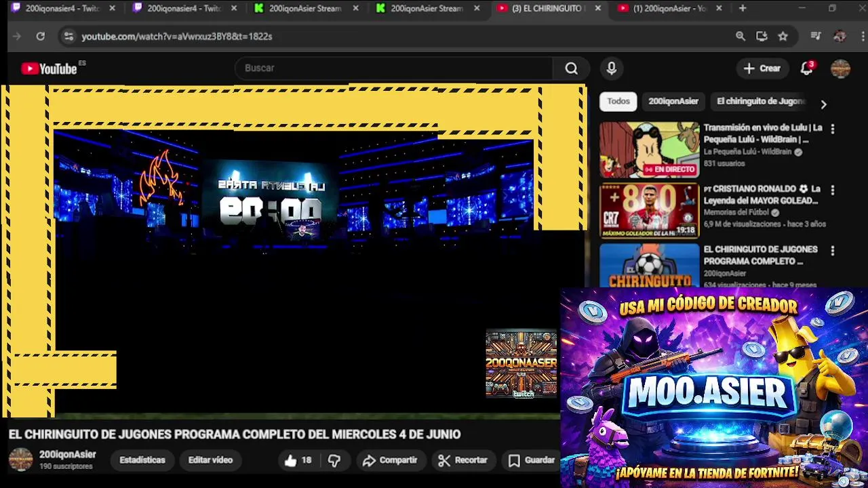
Task: Close the first 200iqonasier4 Twitch tab
Action: (x=113, y=9)
